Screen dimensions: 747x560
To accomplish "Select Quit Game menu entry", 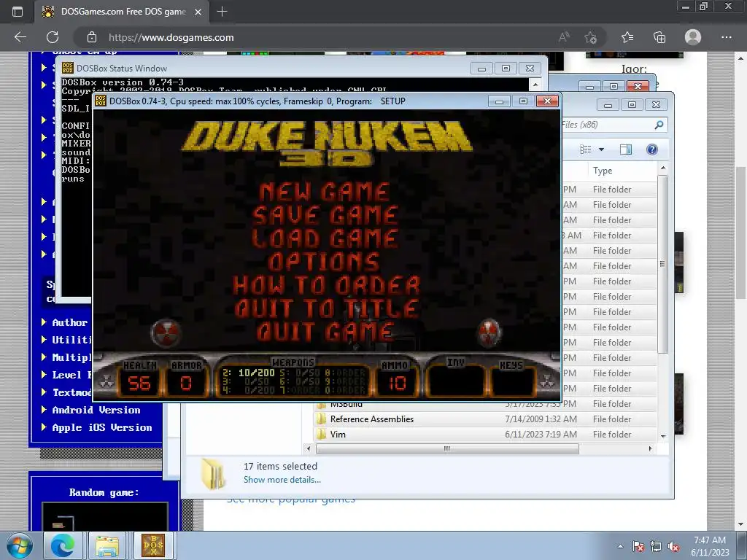I will 326,332.
